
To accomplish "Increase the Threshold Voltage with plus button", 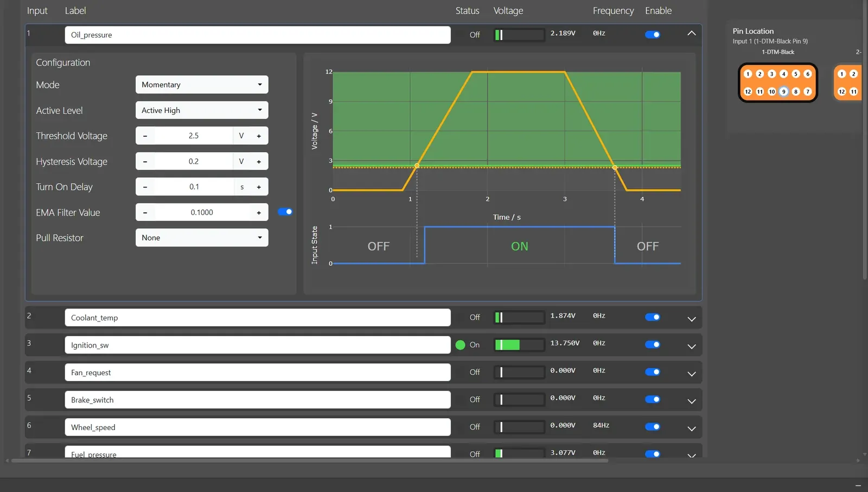I will pos(259,136).
